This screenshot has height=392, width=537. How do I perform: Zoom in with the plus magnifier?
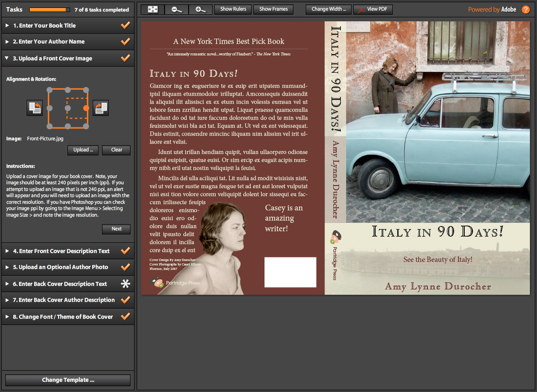click(201, 9)
